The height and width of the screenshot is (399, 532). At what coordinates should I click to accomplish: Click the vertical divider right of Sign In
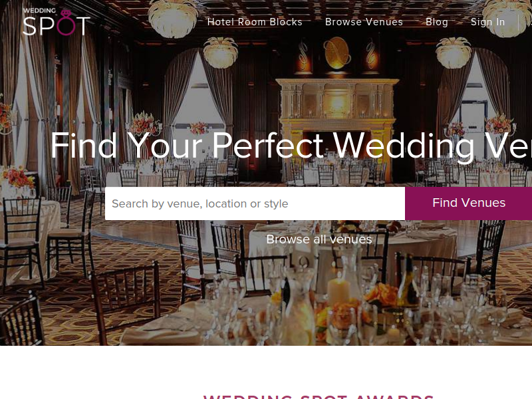click(x=519, y=23)
